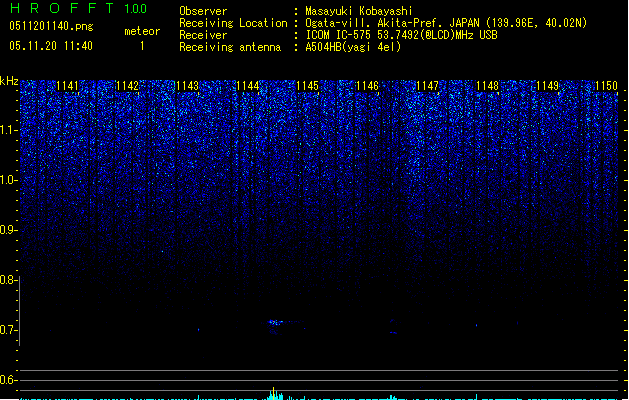Click the 'meteor' count label
This screenshot has height=400, width=629.
(x=142, y=31)
